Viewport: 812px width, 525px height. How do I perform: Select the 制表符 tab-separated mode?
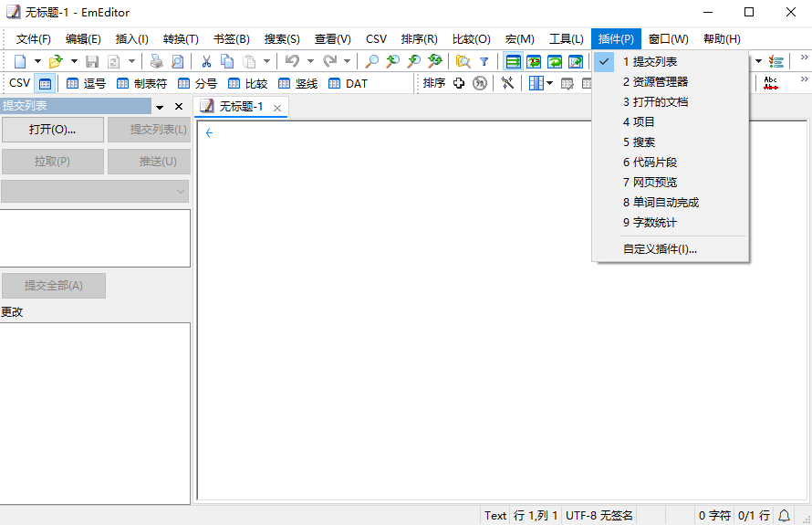click(x=142, y=83)
